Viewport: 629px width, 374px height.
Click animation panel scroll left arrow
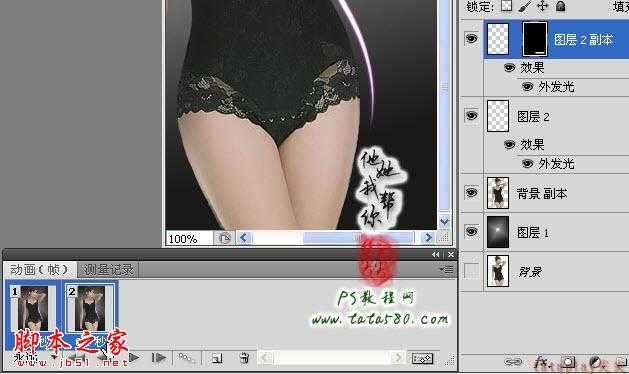pos(265,358)
